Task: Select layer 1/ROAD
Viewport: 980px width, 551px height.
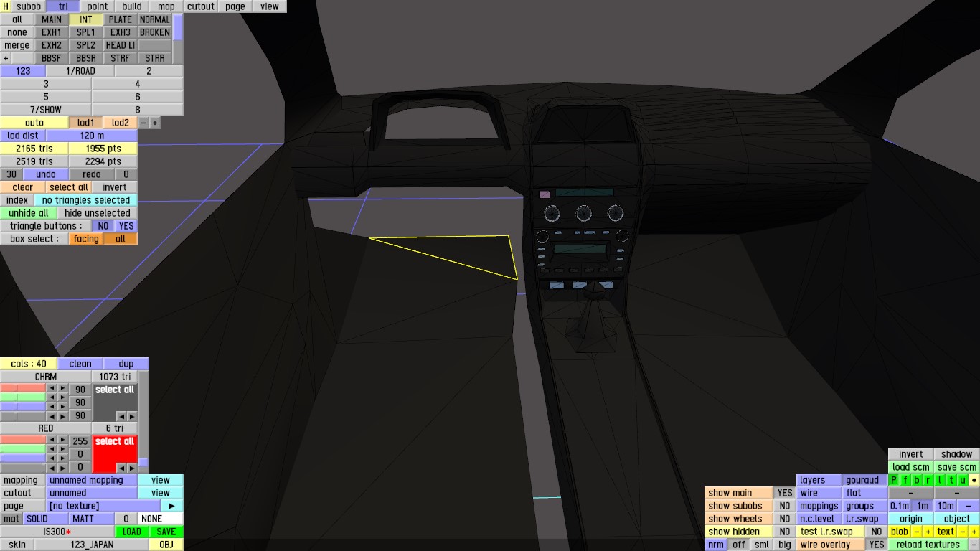Action: (80, 71)
